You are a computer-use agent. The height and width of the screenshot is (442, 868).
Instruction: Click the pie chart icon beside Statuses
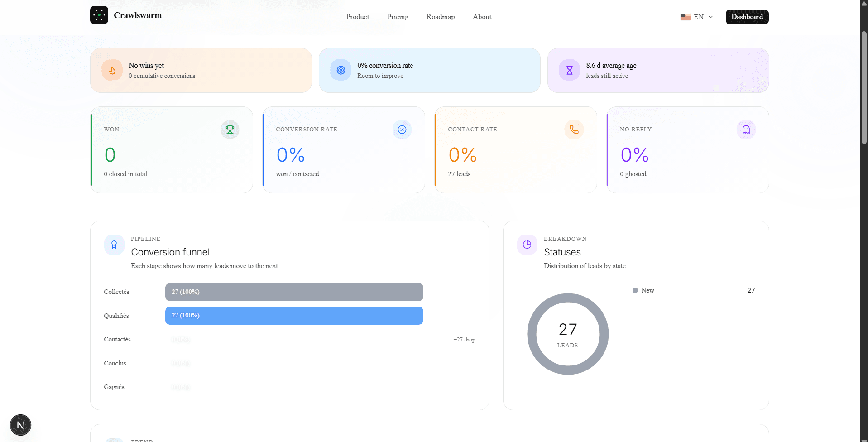(527, 245)
